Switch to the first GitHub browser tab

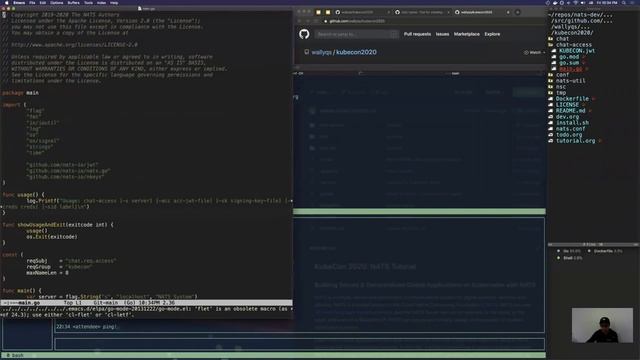(x=361, y=12)
